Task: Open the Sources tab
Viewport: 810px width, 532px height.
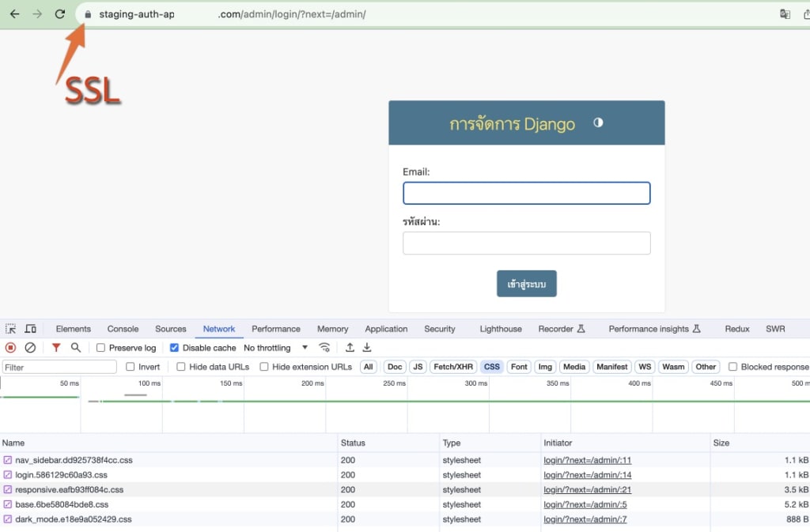Action: [x=171, y=329]
